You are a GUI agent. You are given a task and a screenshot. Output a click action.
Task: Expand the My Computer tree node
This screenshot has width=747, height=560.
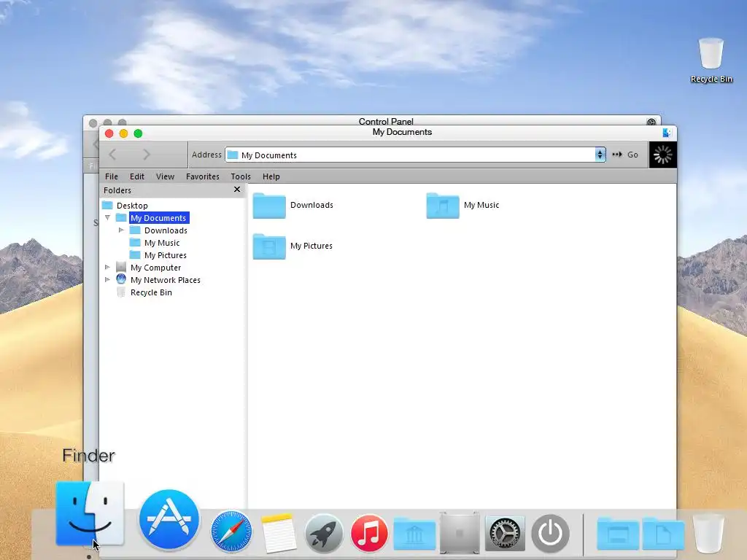(x=107, y=267)
